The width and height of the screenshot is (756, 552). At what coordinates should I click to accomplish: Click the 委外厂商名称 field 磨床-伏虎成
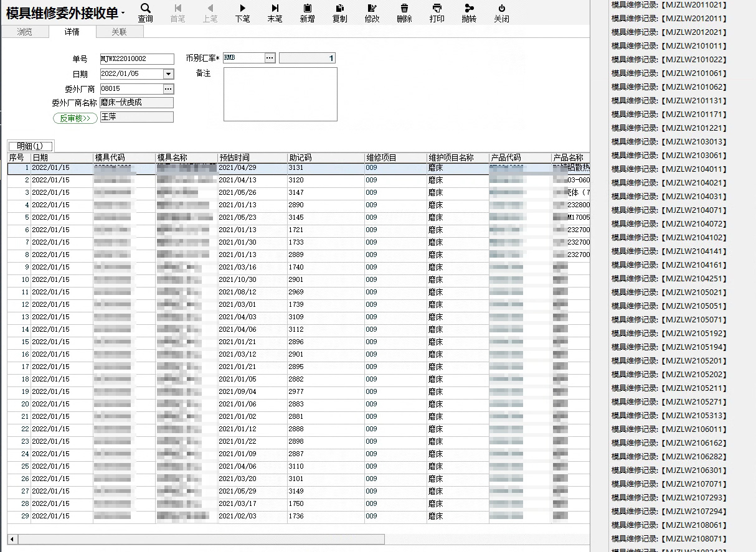137,103
